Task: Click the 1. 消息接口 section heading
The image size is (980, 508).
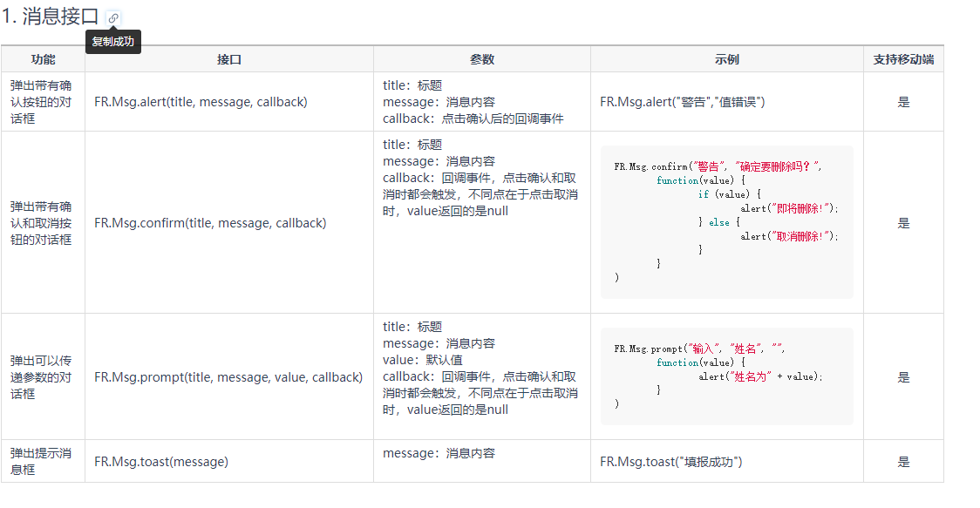Action: (50, 17)
